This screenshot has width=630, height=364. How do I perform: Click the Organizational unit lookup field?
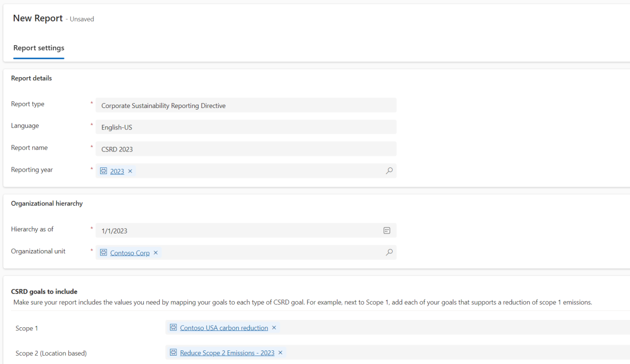(246, 252)
